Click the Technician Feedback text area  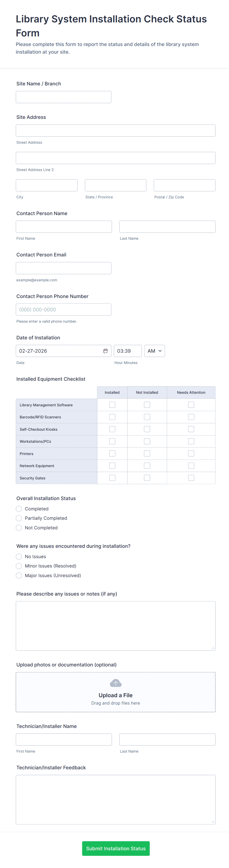coord(115,799)
